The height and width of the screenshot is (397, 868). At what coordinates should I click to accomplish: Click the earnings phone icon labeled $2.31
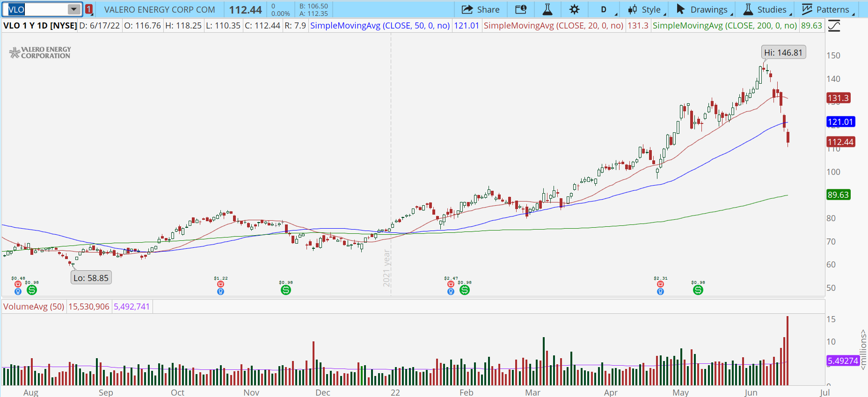660,284
